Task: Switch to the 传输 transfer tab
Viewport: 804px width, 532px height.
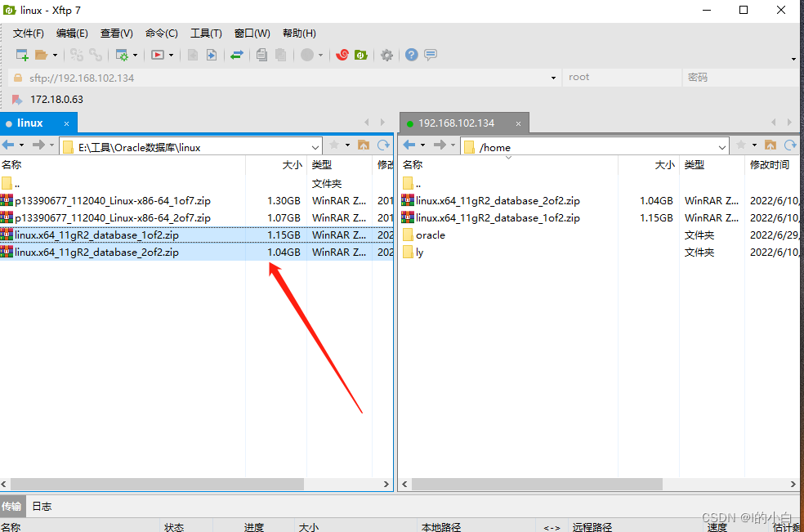Action: point(11,507)
